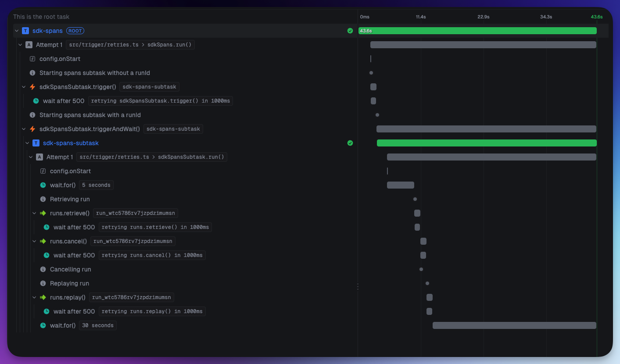Click the 34.3s timeline header label

pyautogui.click(x=546, y=17)
